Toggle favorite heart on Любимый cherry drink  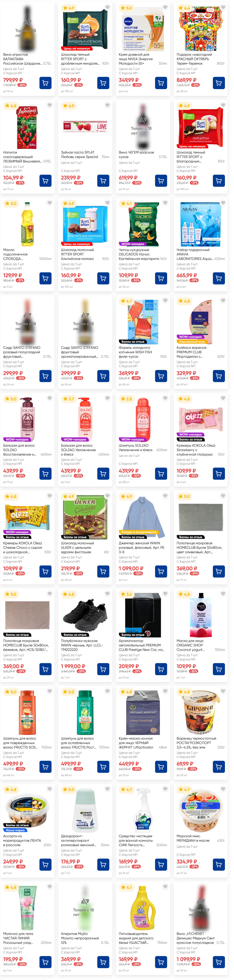click(x=50, y=105)
